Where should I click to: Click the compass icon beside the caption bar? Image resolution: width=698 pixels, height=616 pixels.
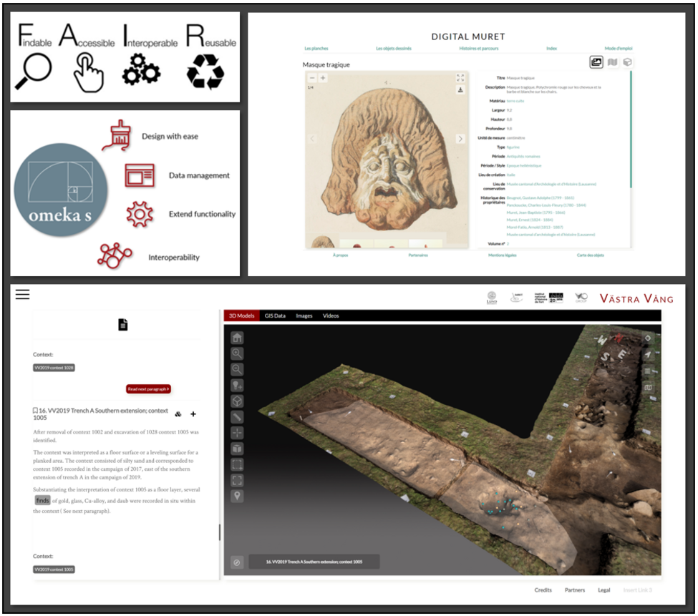[x=237, y=562]
